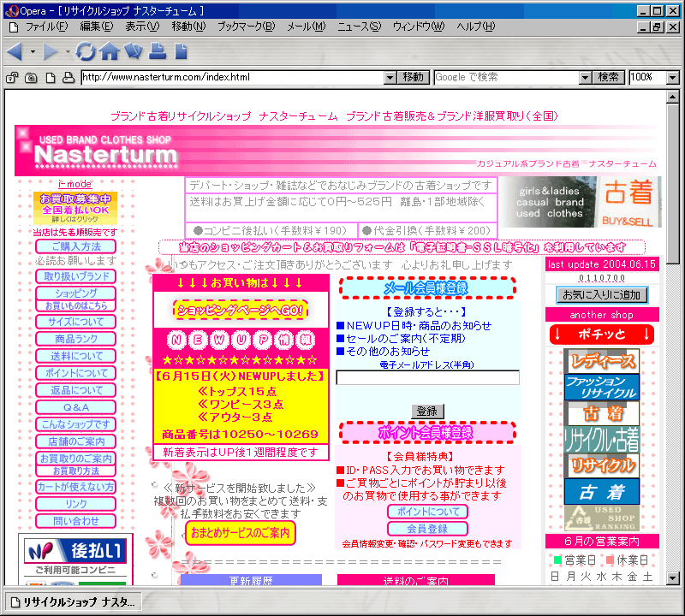Click the blue printer icon on the navigation toolbar
The image size is (685, 616).
tap(158, 51)
